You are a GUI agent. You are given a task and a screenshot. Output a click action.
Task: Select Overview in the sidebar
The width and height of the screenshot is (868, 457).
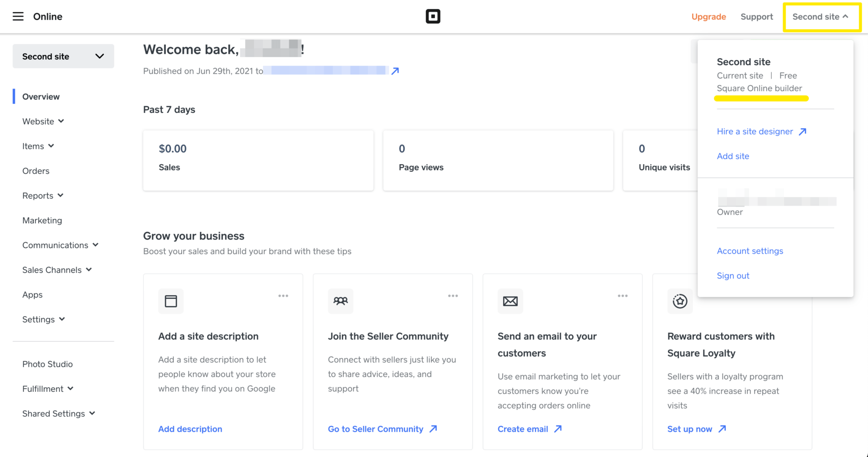(41, 96)
